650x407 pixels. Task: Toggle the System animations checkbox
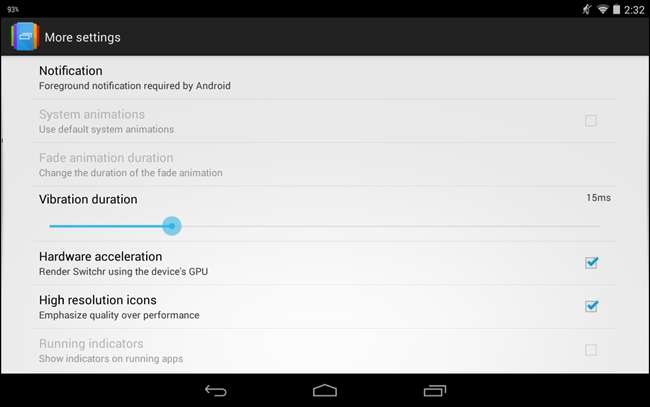click(591, 121)
